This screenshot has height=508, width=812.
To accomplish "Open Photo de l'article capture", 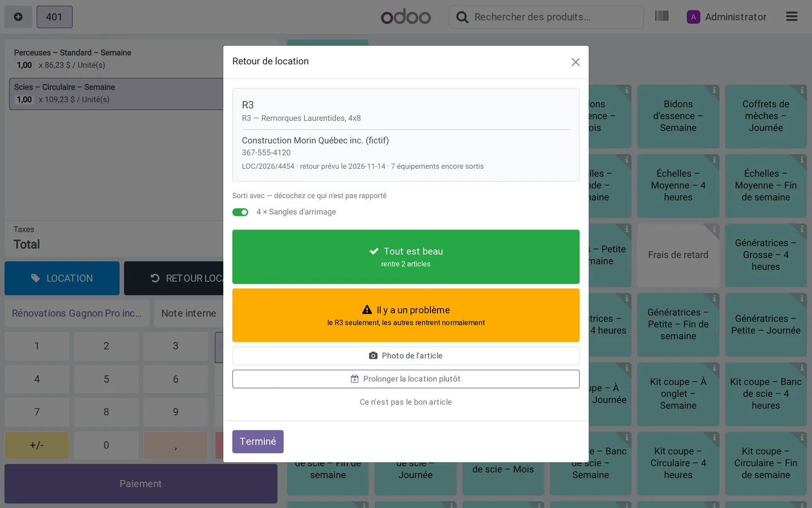I will (406, 356).
